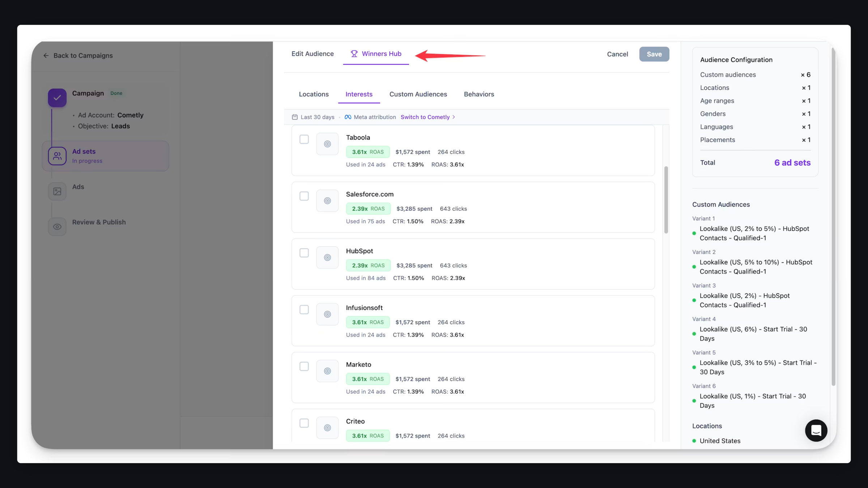Open the Ad sets people icon
This screenshot has height=488, width=868.
click(x=57, y=156)
